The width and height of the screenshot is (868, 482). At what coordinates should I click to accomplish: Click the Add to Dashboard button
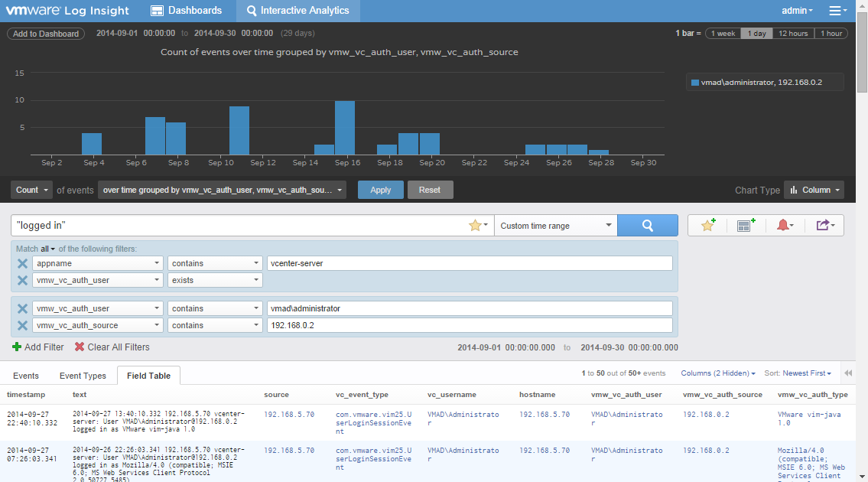(46, 33)
